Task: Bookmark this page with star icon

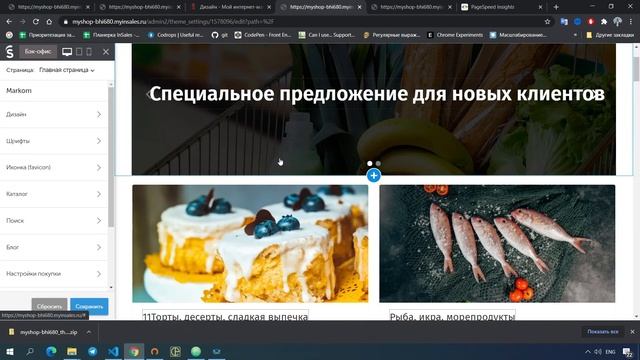Action: [x=547, y=22]
